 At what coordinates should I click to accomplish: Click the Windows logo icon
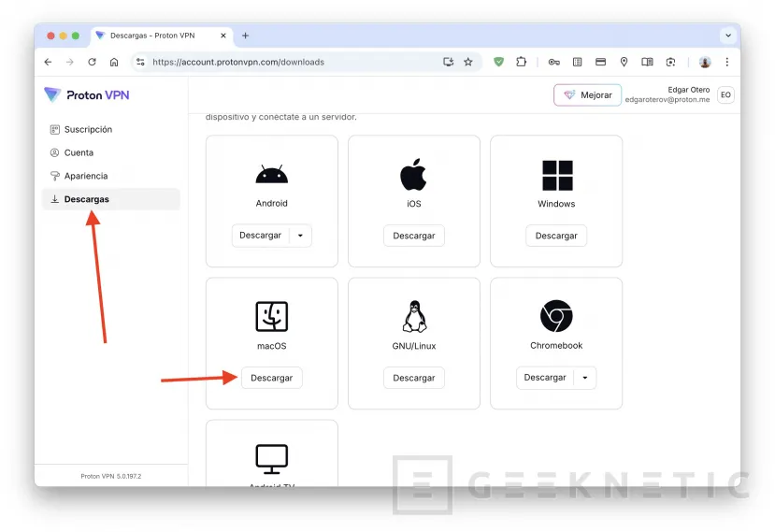[x=557, y=175]
